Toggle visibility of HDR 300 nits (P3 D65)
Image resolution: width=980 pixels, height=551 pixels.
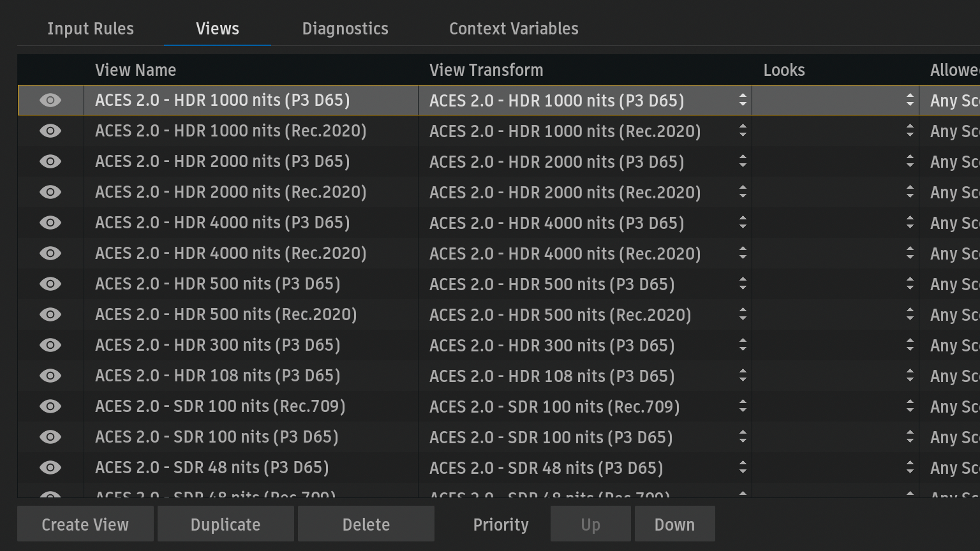coord(50,345)
